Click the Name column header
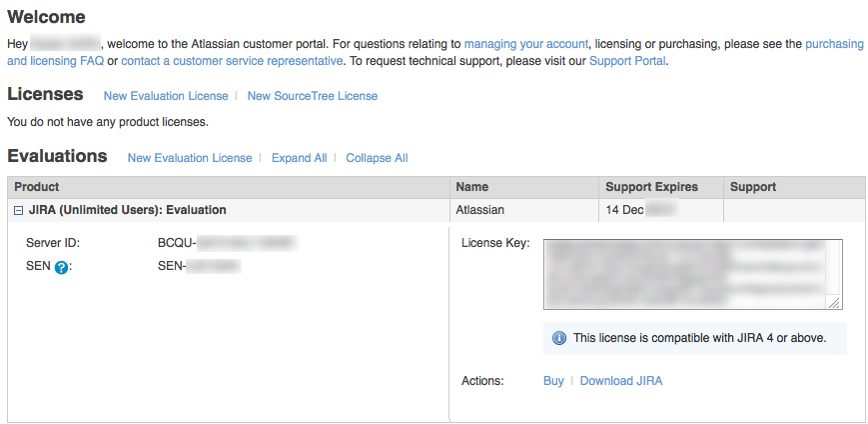This screenshot has width=868, height=424. point(472,187)
